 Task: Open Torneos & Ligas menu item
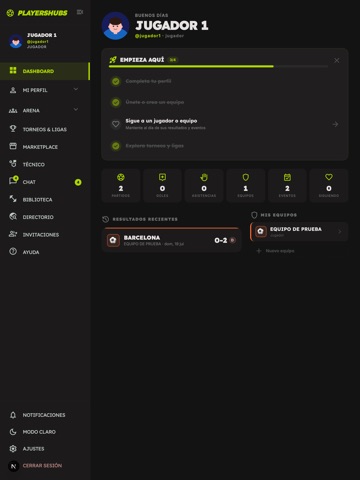pyautogui.click(x=45, y=129)
